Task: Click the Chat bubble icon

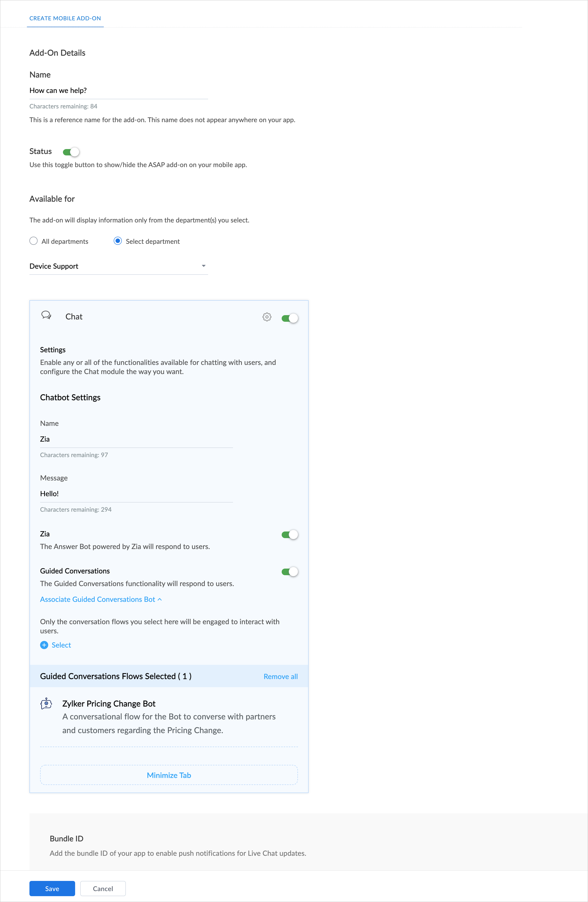Action: pos(46,315)
